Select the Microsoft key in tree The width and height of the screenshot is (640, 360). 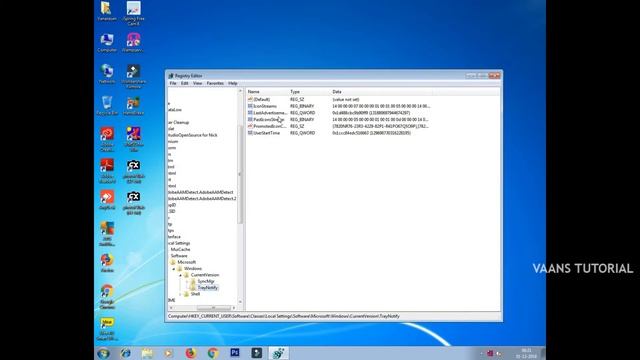tap(187, 262)
